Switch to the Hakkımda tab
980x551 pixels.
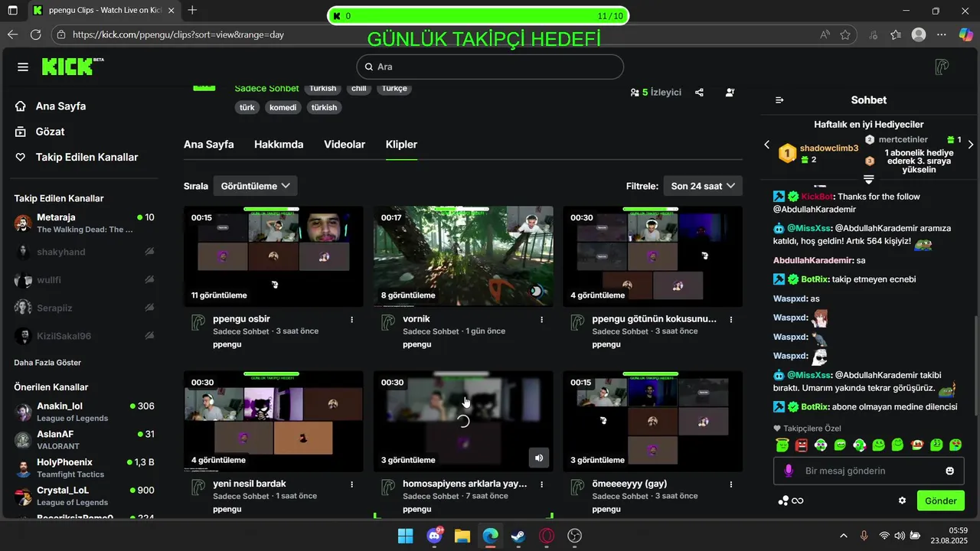(279, 145)
